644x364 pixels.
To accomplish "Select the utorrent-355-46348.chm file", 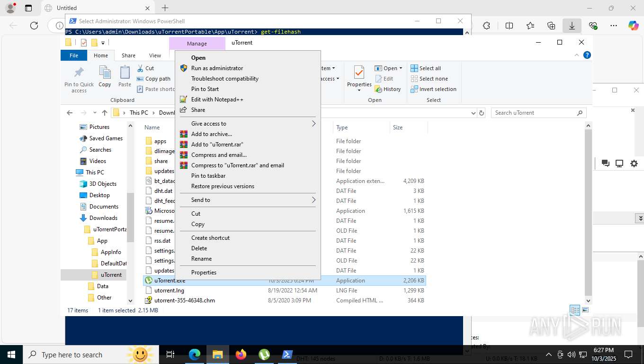I will tap(284, 300).
